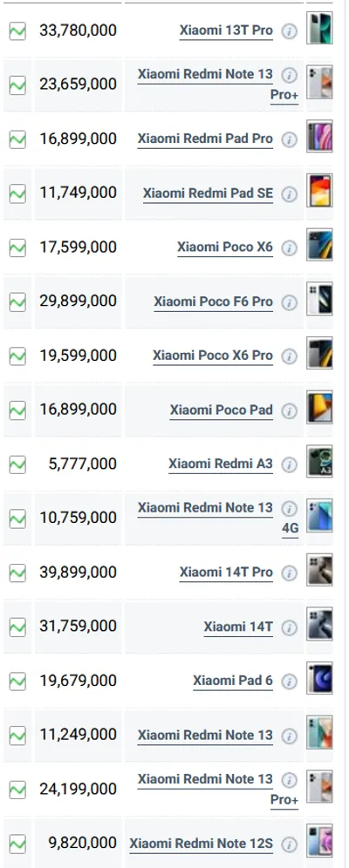
Task: Follow the Xiaomi Poco X6 Pro link
Action: pyautogui.click(x=213, y=356)
